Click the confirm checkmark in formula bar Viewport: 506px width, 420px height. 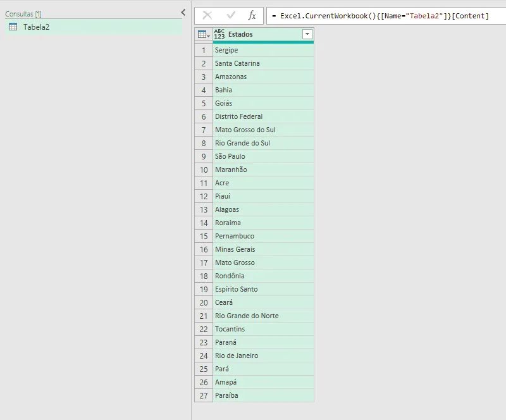[231, 15]
